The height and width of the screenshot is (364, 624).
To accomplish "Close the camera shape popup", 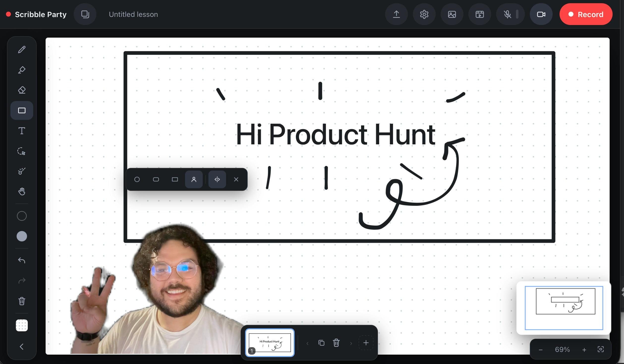I will pyautogui.click(x=236, y=180).
